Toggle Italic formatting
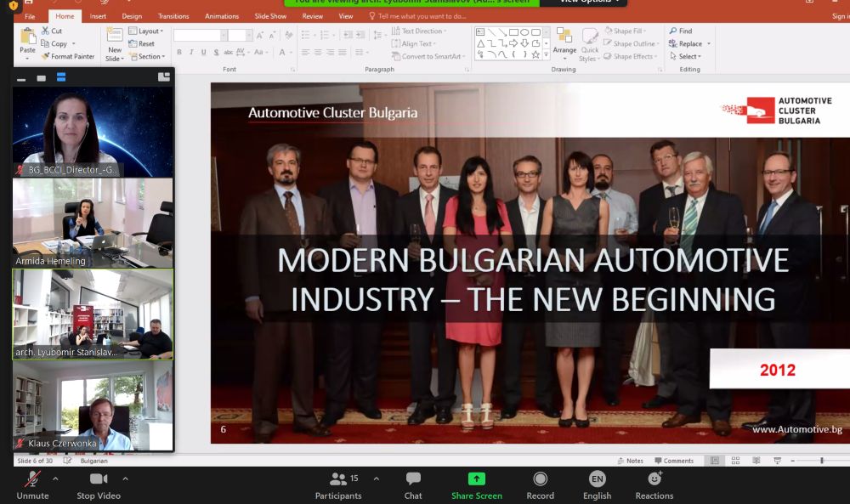Screen dimensions: 850x504 pyautogui.click(x=191, y=53)
